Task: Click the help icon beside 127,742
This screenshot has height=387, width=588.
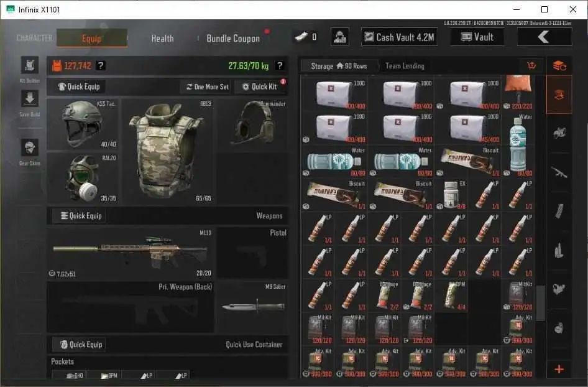Action: point(101,66)
